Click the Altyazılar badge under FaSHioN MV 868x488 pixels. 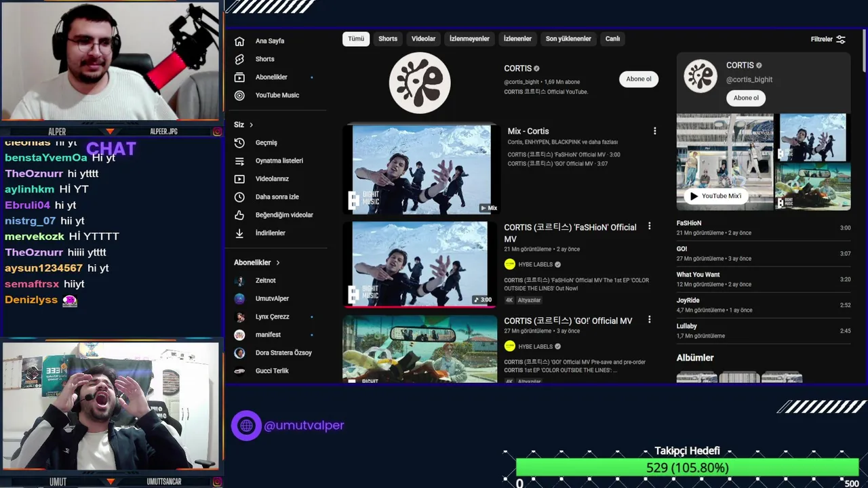(530, 300)
